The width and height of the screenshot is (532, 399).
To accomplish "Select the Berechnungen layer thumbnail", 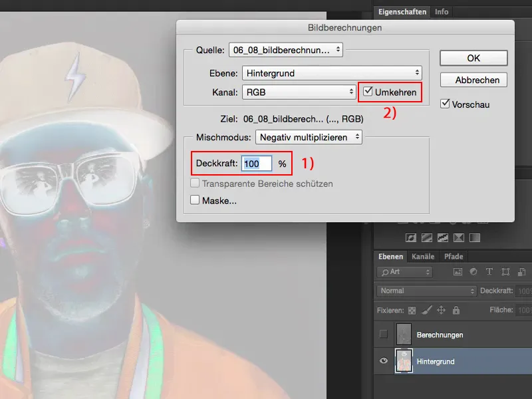I will (404, 334).
